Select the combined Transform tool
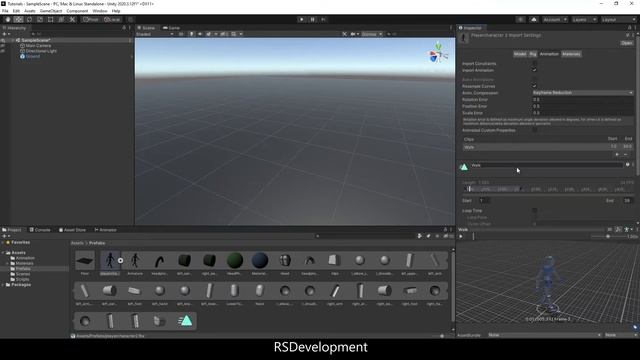The image size is (640, 360). pos(61,20)
